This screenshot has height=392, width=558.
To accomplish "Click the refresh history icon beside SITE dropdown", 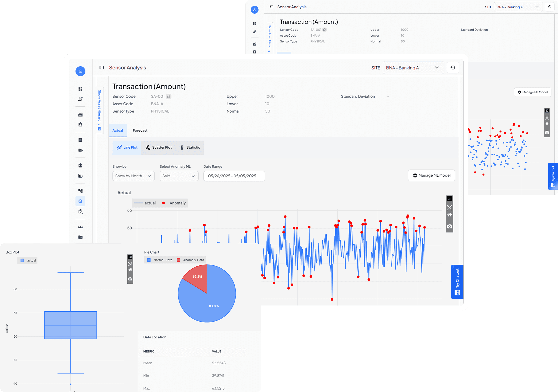I will point(453,67).
